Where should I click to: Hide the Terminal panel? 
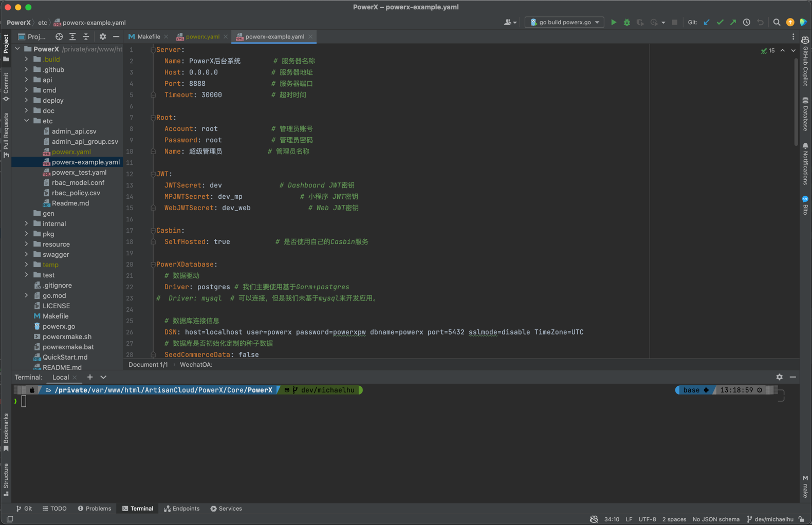pyautogui.click(x=793, y=377)
